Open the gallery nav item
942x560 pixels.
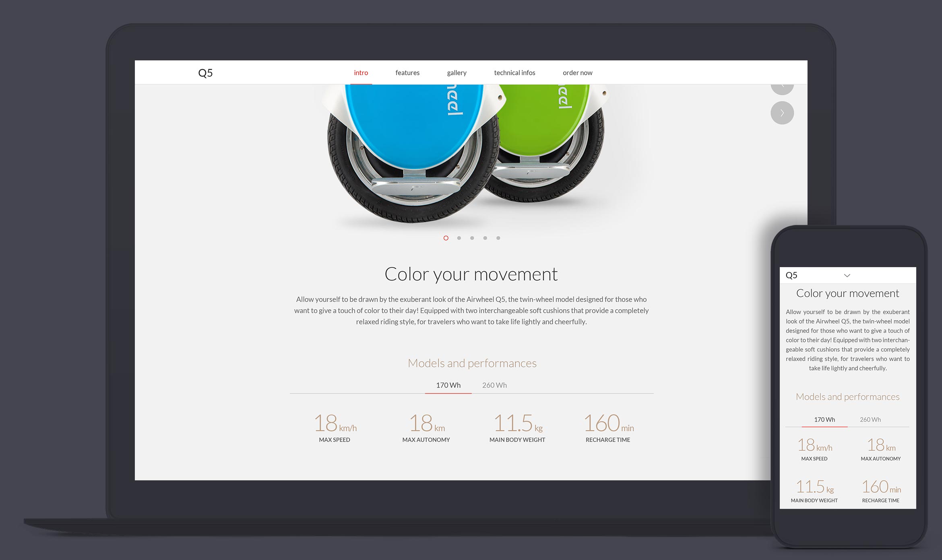coord(457,73)
